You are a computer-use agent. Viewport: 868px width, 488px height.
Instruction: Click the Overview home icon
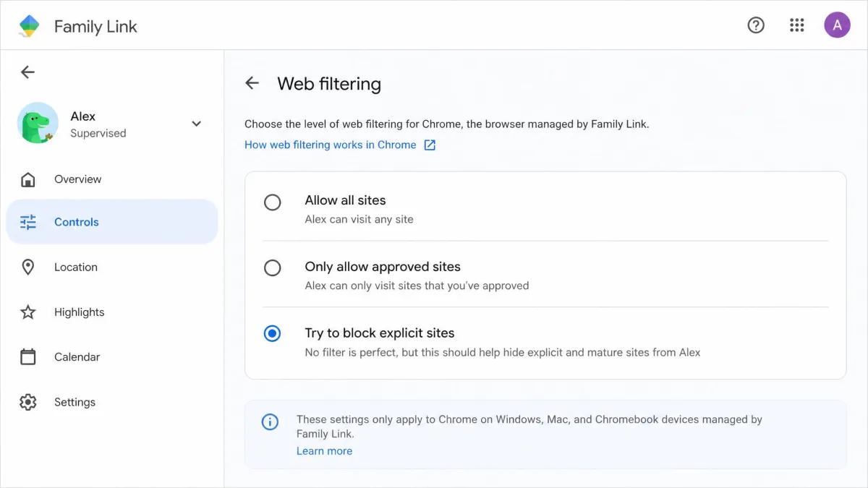[27, 179]
